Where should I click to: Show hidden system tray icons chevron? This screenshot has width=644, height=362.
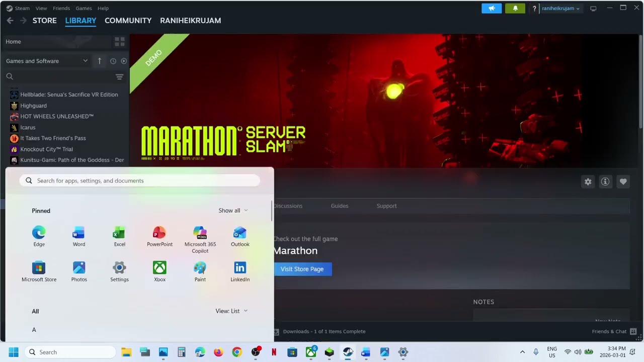(x=522, y=352)
